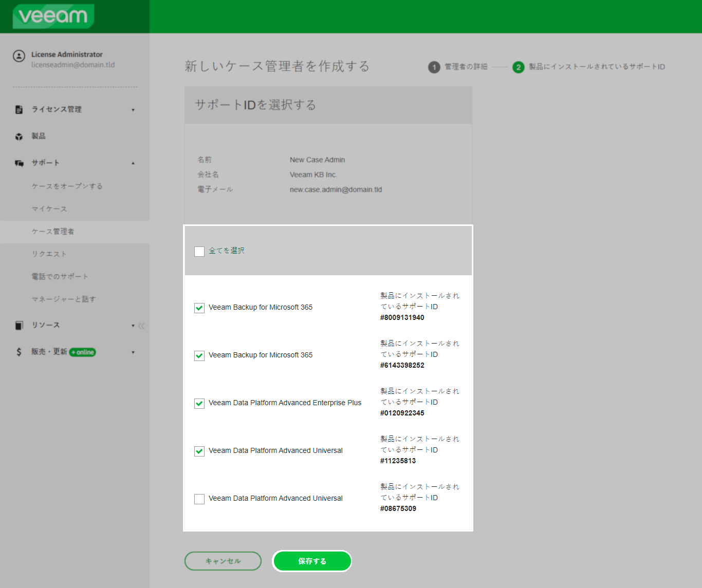
Task: Click the サポートIDを選択する heading
Action: [x=255, y=105]
